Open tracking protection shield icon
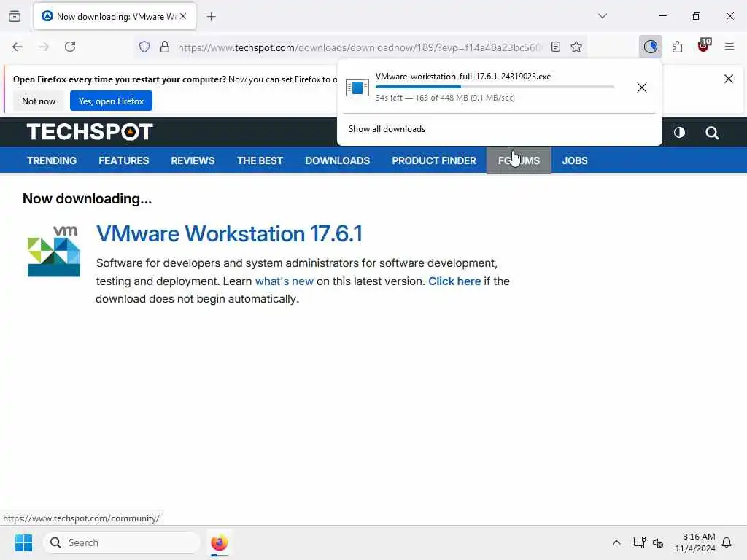 coord(144,47)
